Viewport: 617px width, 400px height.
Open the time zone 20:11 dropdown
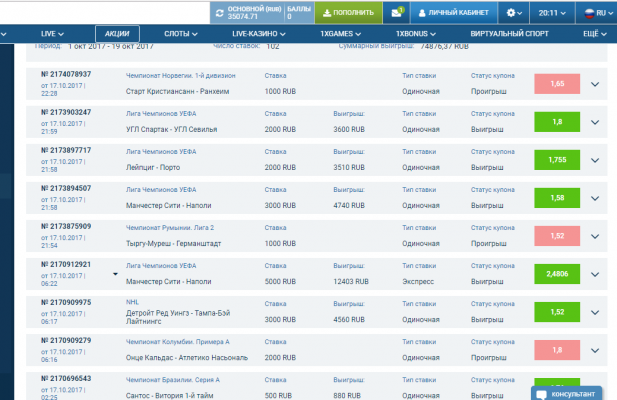554,13
